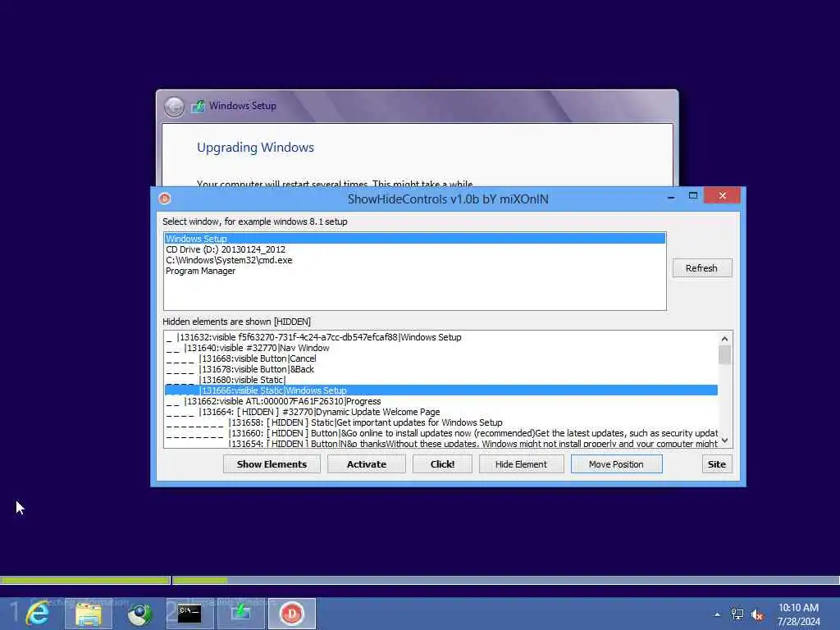Select 'Program Manager' in window list
The width and height of the screenshot is (840, 630).
(x=415, y=271)
